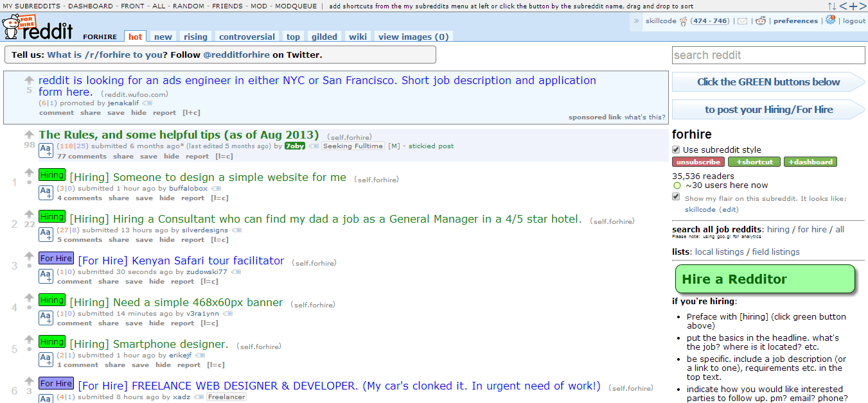The image size is (868, 403).
Task: Expand the double-chevron beside skillcode
Action: [x=637, y=21]
